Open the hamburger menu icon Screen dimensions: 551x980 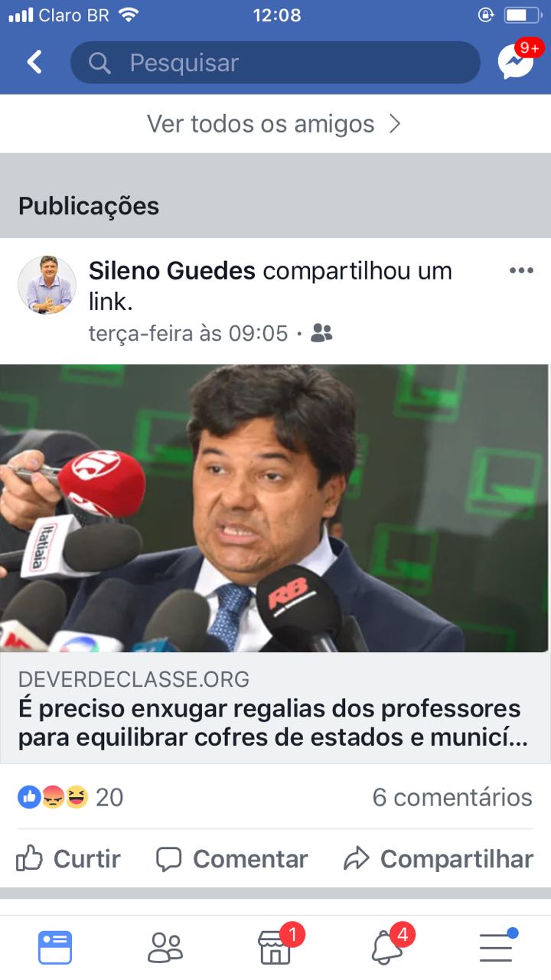[x=496, y=947]
